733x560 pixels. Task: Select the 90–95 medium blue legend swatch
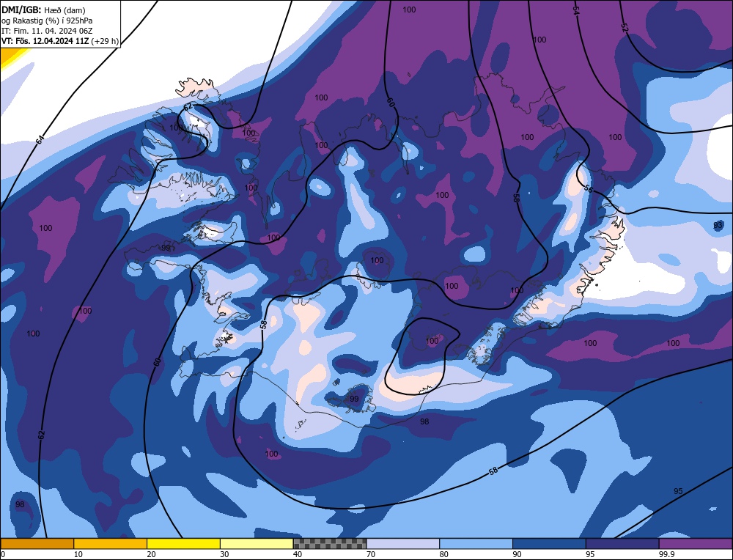[549, 544]
